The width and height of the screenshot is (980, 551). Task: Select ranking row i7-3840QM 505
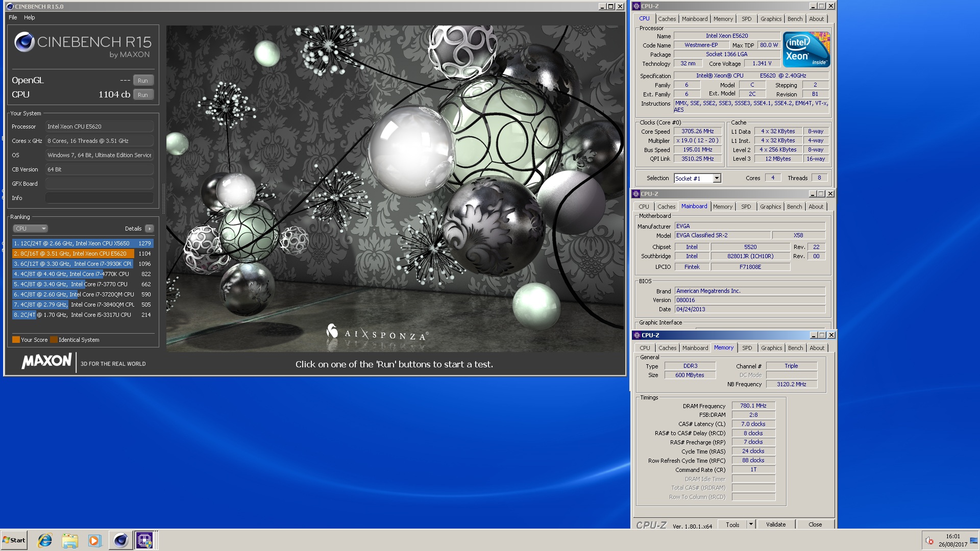(83, 305)
